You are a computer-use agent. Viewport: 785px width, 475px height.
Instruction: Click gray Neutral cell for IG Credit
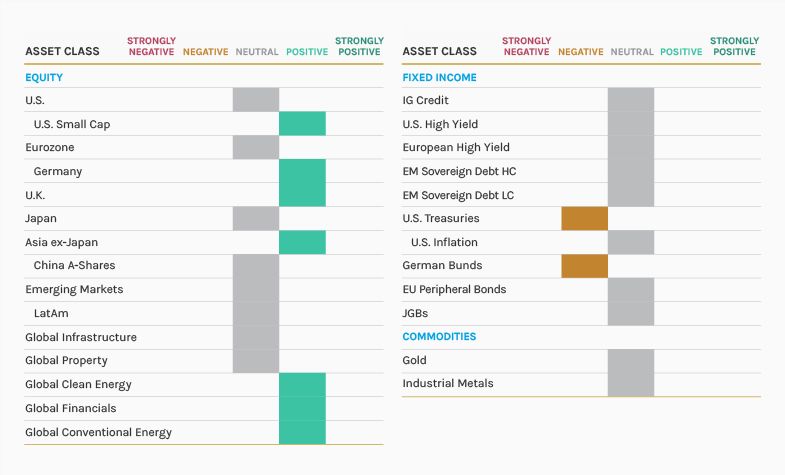point(631,100)
